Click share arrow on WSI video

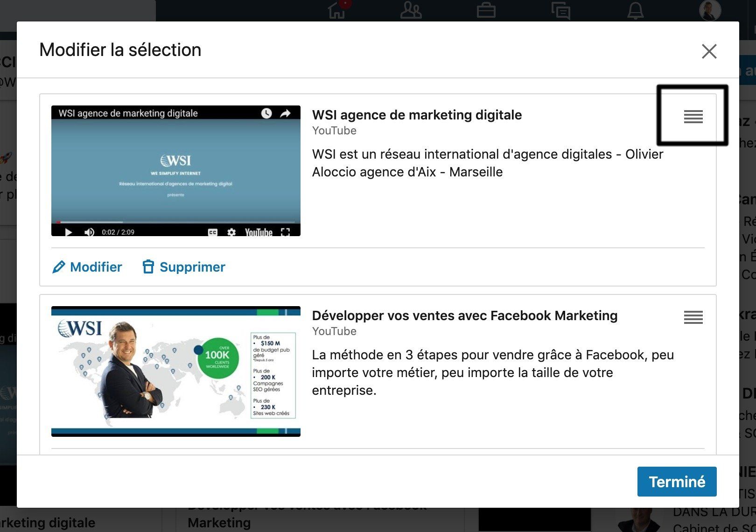(x=285, y=113)
